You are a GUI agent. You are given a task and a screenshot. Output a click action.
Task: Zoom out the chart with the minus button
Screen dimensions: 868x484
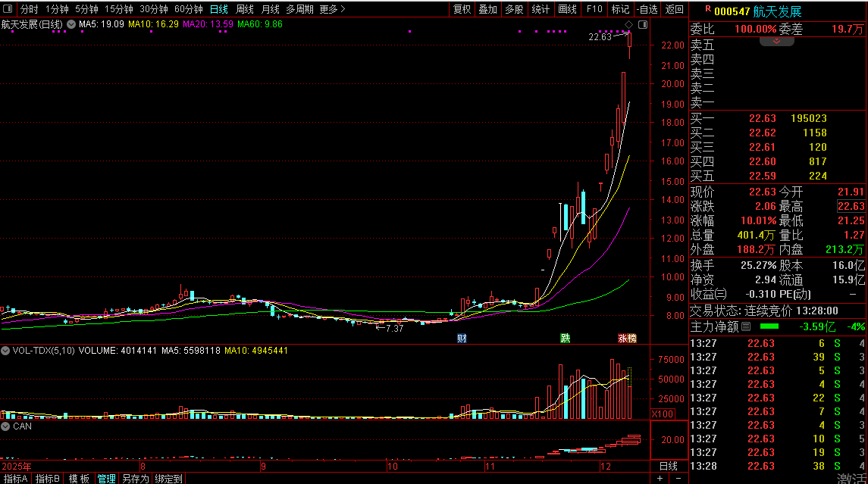(x=678, y=479)
